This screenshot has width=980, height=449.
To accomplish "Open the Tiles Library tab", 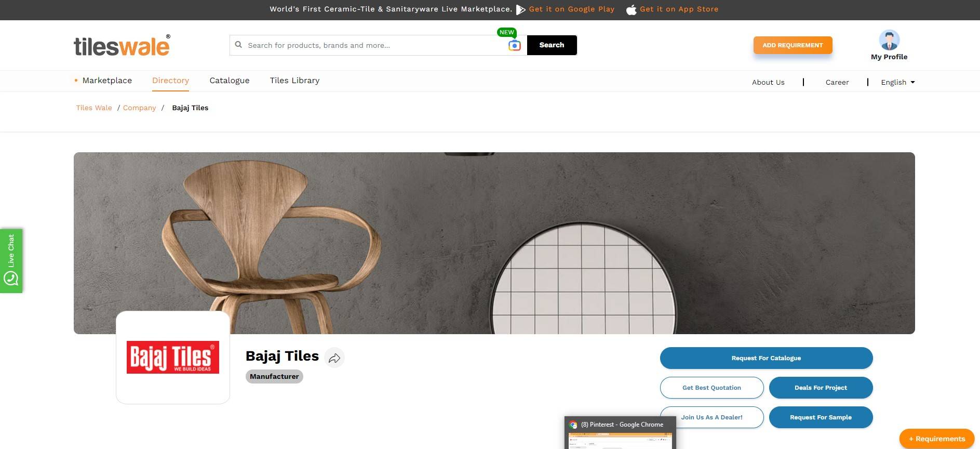I will pyautogui.click(x=294, y=81).
